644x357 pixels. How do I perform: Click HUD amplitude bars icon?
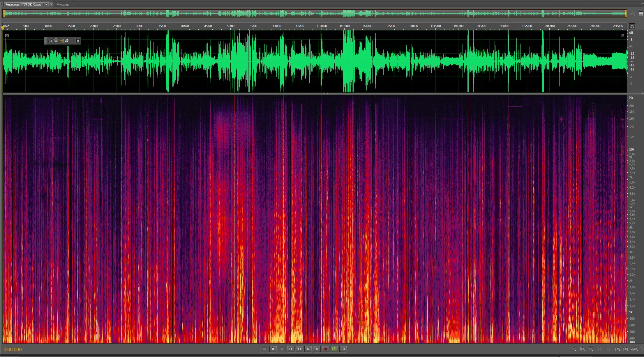point(50,41)
